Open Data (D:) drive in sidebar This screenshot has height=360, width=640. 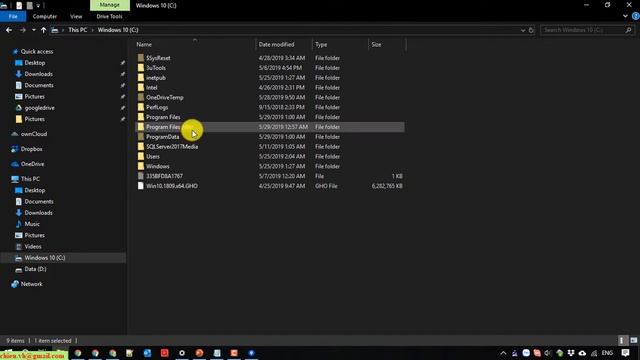[x=35, y=269]
